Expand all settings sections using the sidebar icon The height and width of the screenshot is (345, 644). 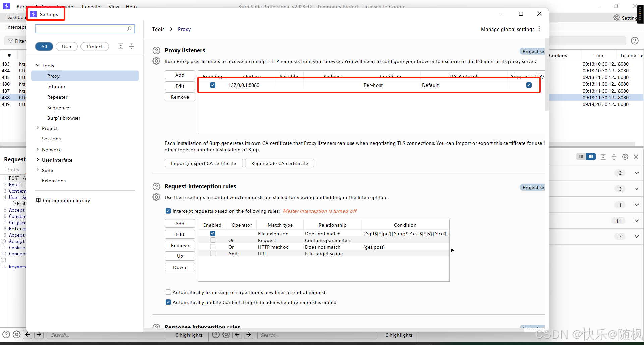point(121,47)
